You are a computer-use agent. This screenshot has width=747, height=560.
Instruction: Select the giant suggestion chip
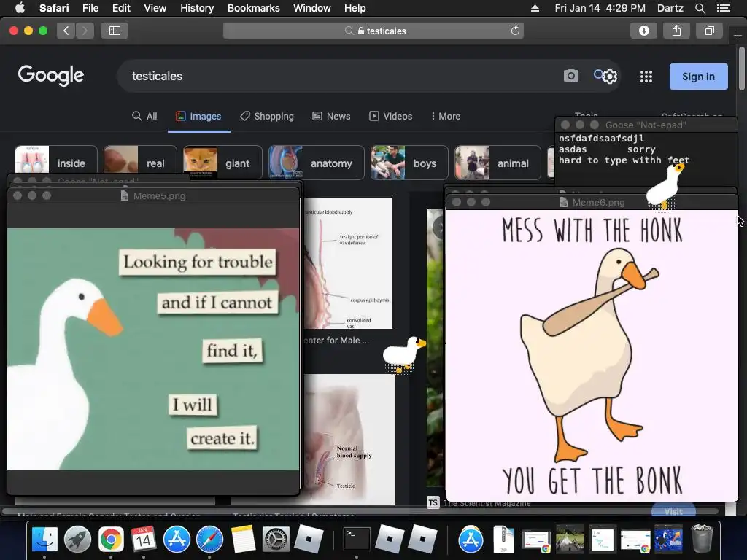tap(222, 163)
